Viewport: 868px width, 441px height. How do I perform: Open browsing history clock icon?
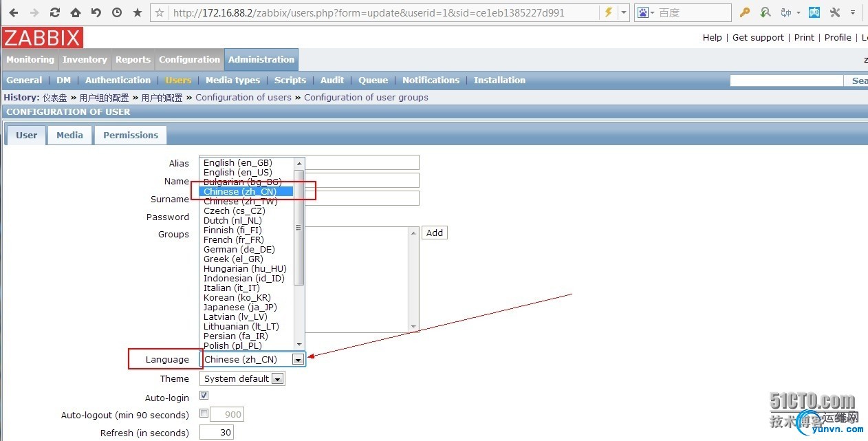[x=117, y=12]
